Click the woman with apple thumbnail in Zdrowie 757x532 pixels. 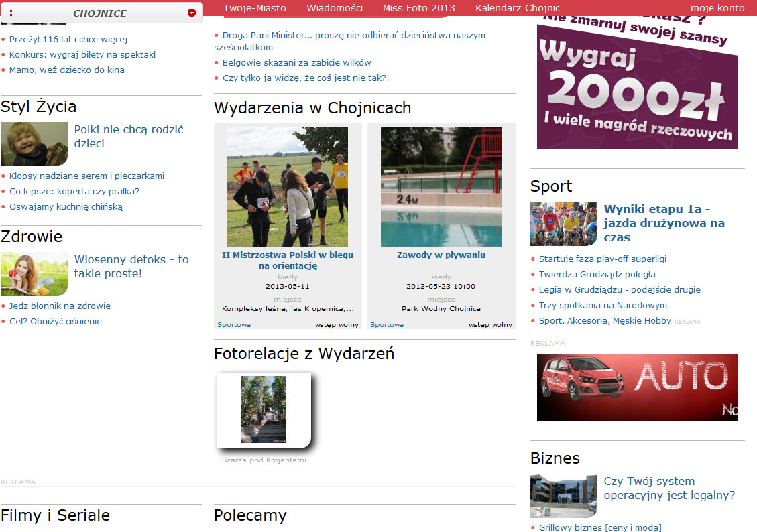pos(34,274)
